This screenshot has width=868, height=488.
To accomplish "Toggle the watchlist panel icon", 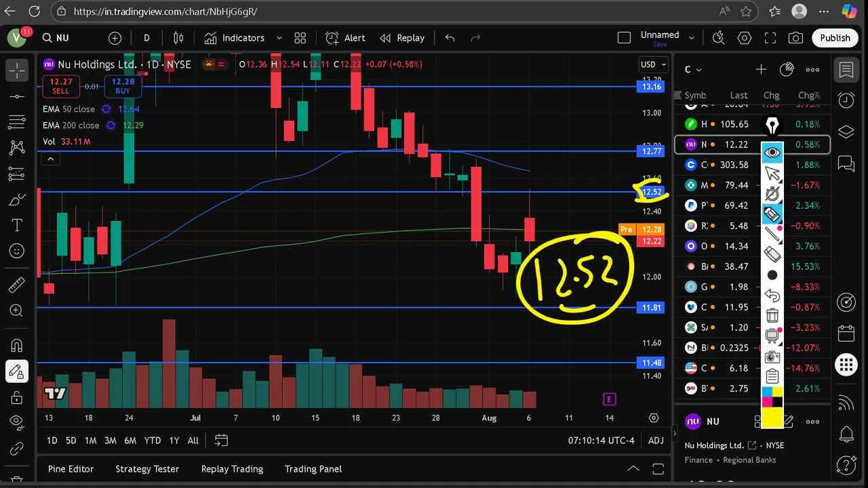I will (x=846, y=69).
